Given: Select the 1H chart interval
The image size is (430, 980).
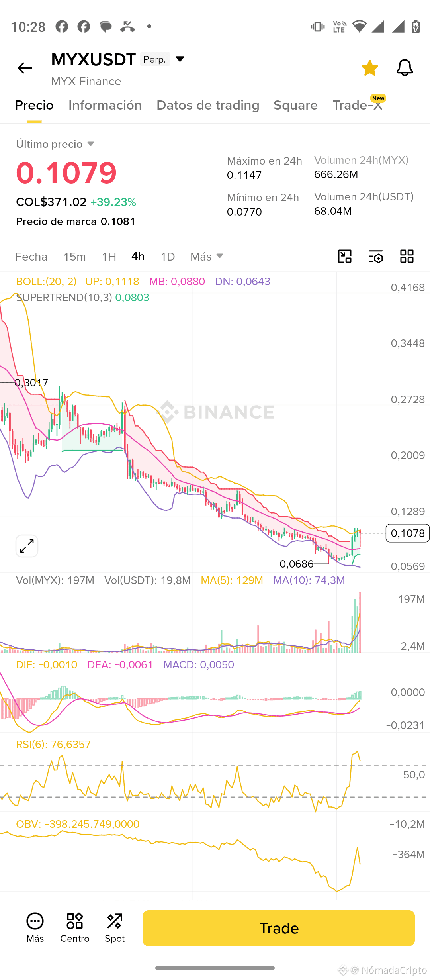Looking at the screenshot, I should (109, 257).
